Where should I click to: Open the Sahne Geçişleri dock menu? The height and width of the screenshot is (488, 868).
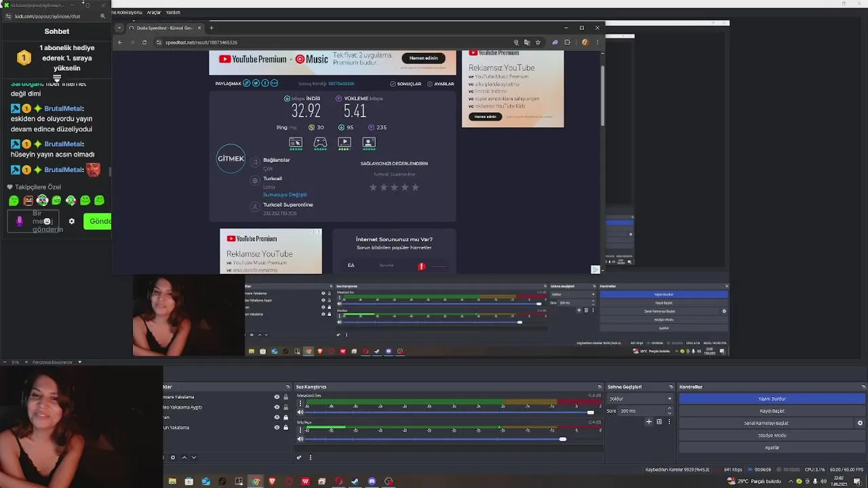[x=671, y=387]
